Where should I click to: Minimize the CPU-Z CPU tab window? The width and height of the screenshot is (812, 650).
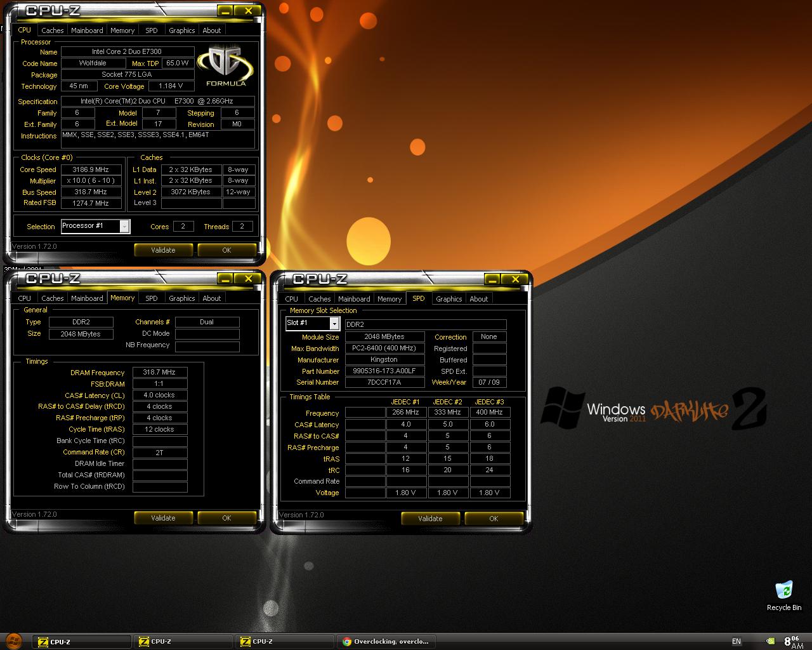[x=225, y=11]
